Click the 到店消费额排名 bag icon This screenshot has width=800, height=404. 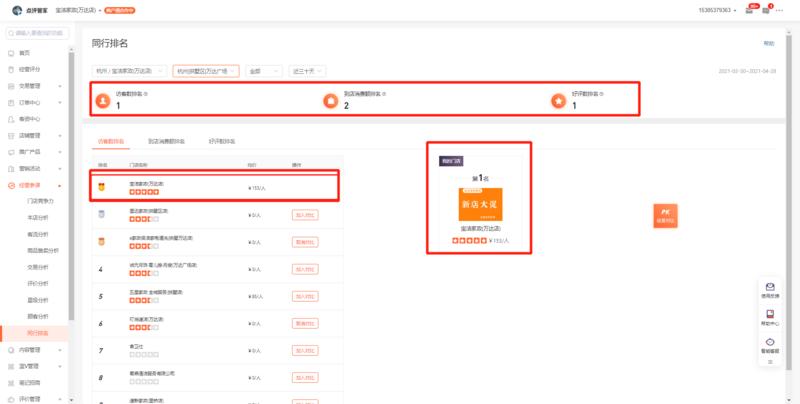point(330,100)
